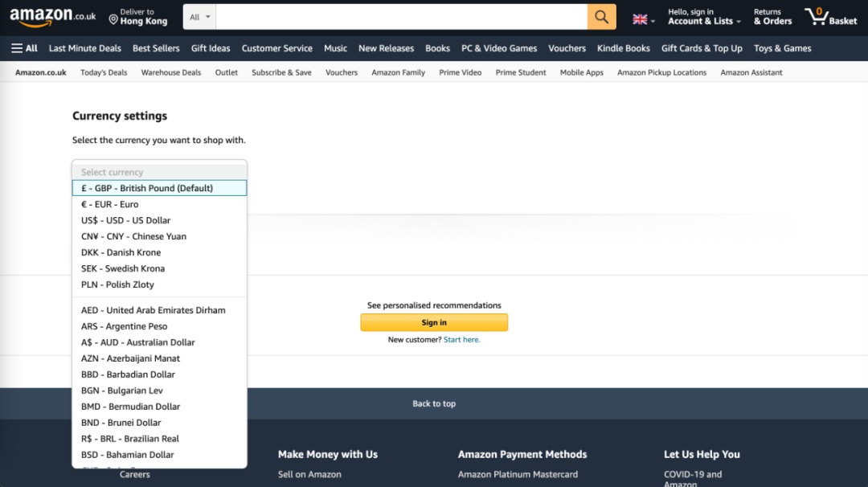Open Sell on Amazon footer link
This screenshot has height=487, width=868.
(x=309, y=474)
